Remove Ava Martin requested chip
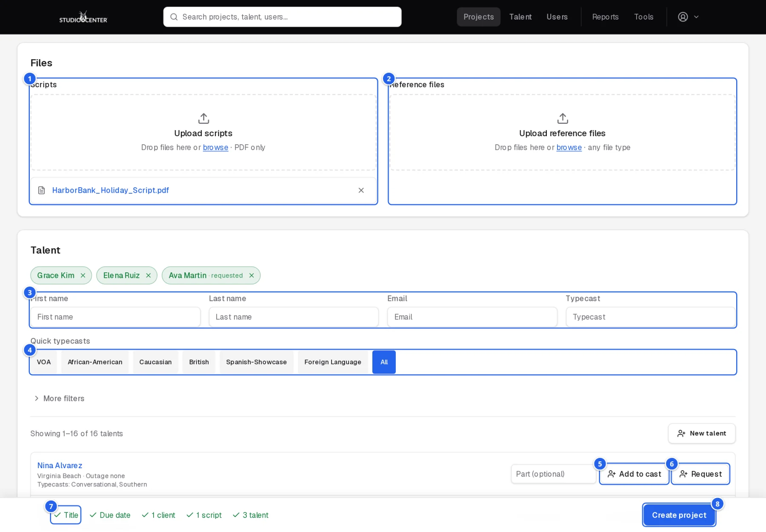 (x=252, y=275)
